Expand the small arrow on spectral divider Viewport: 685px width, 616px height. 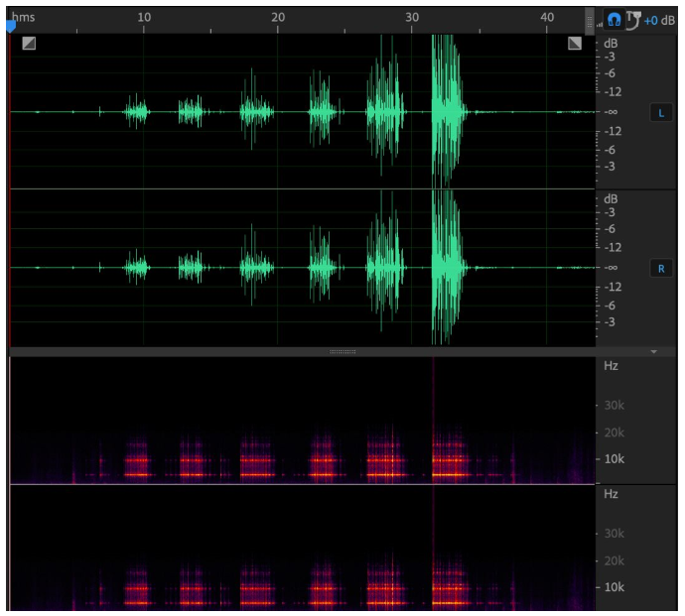653,351
